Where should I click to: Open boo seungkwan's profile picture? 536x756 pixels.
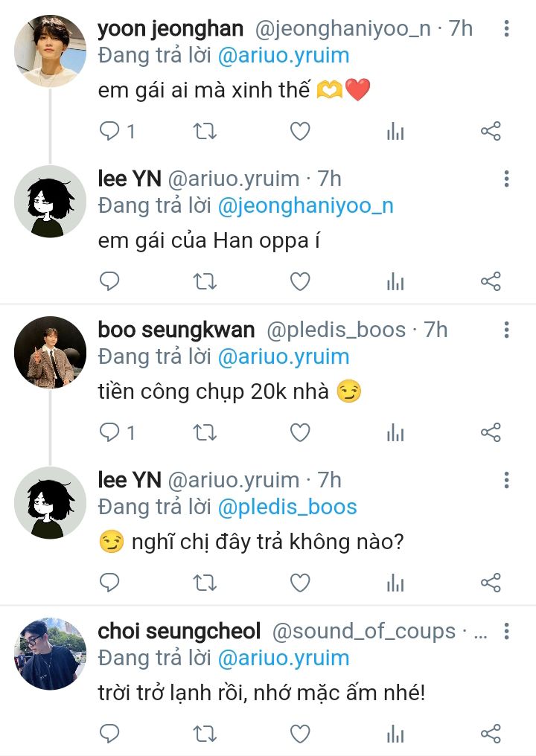pos(51,352)
